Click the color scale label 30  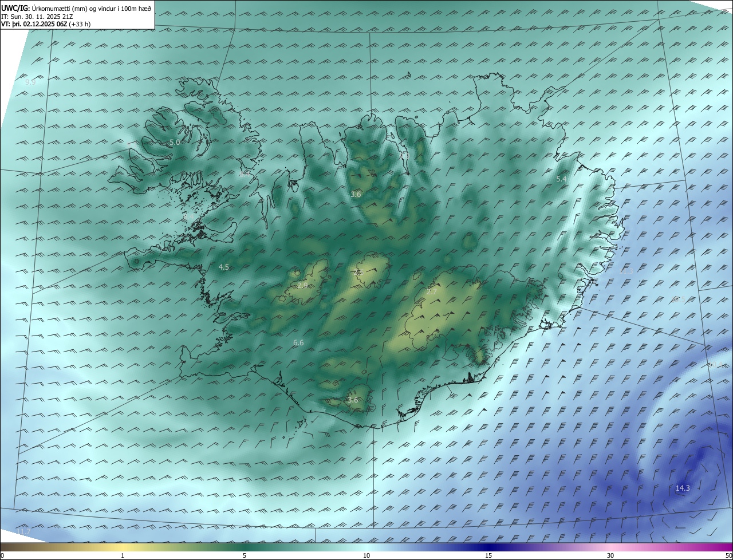tap(610, 556)
